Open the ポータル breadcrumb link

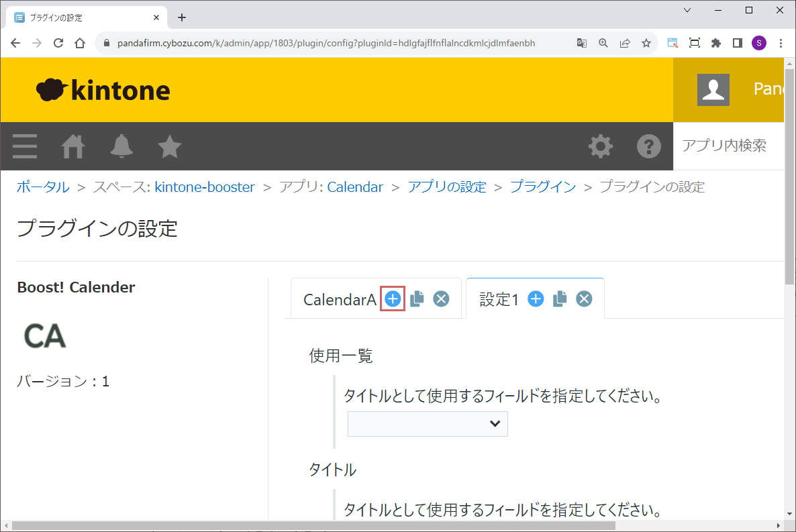(43, 187)
